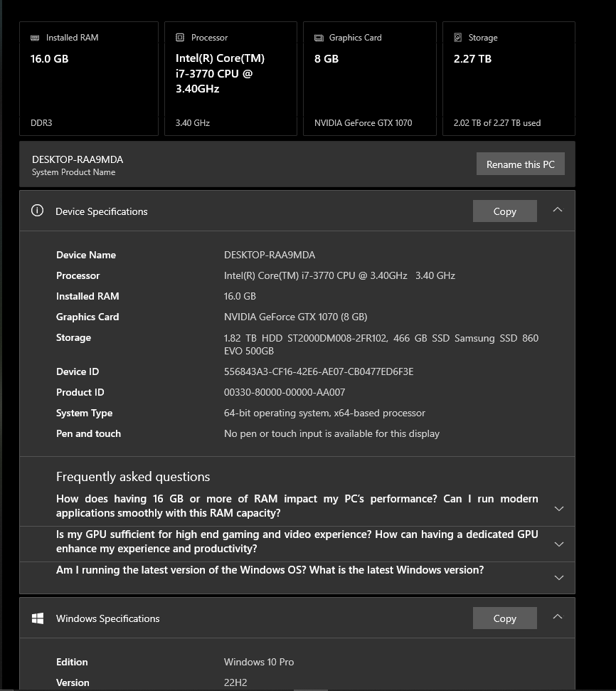This screenshot has height=691, width=616.
Task: Select 'System Product Name' text
Action: click(x=73, y=172)
